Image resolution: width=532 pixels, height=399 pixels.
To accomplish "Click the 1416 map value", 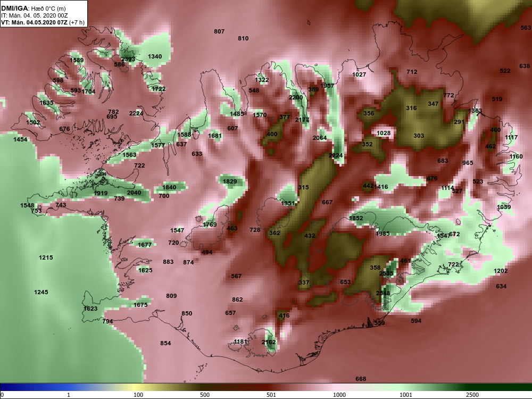I will click(381, 187).
